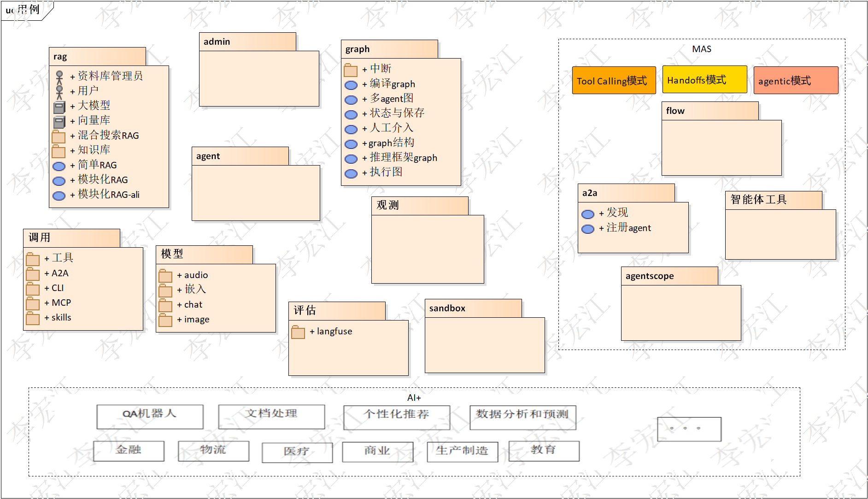Select the component icon next to 向量库
Viewport: 868px width, 499px height.
pyautogui.click(x=59, y=122)
